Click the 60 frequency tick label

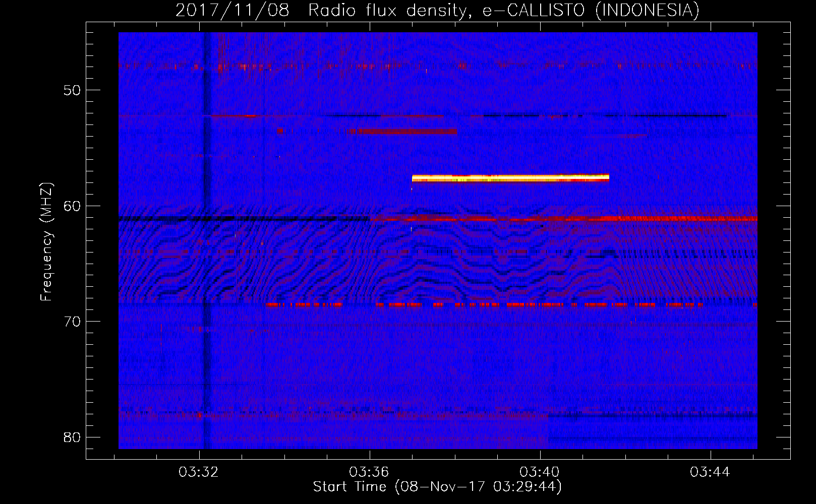pyautogui.click(x=72, y=206)
